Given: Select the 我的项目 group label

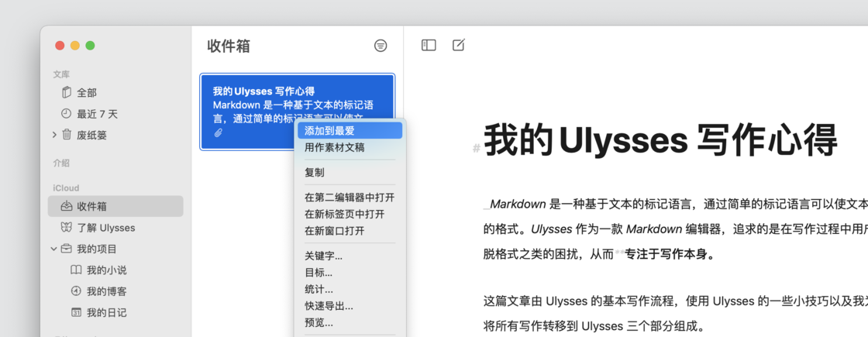Looking at the screenshot, I should tap(97, 249).
